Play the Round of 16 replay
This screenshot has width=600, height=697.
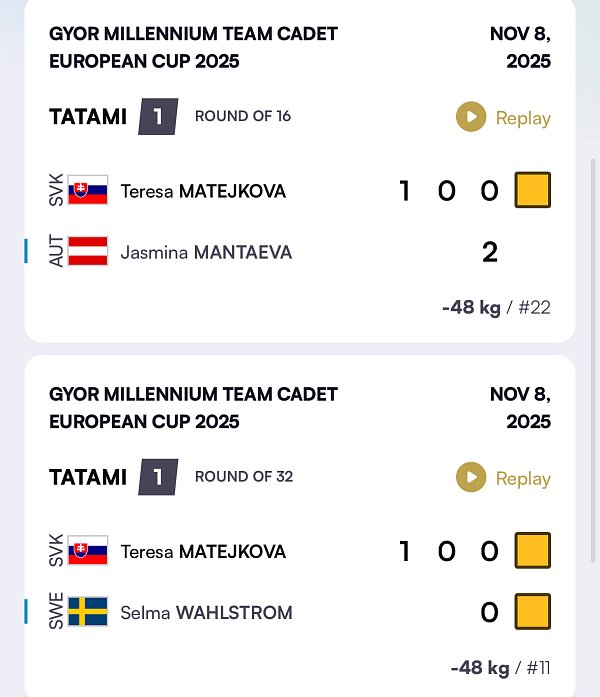coord(503,118)
